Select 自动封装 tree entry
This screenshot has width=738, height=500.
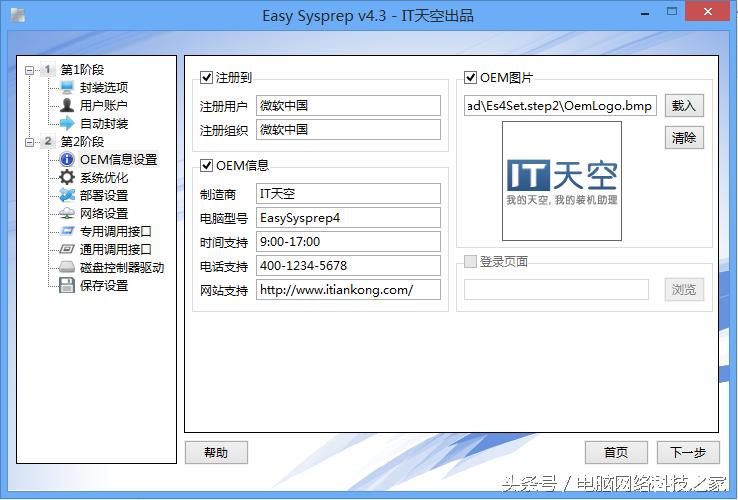tap(104, 123)
